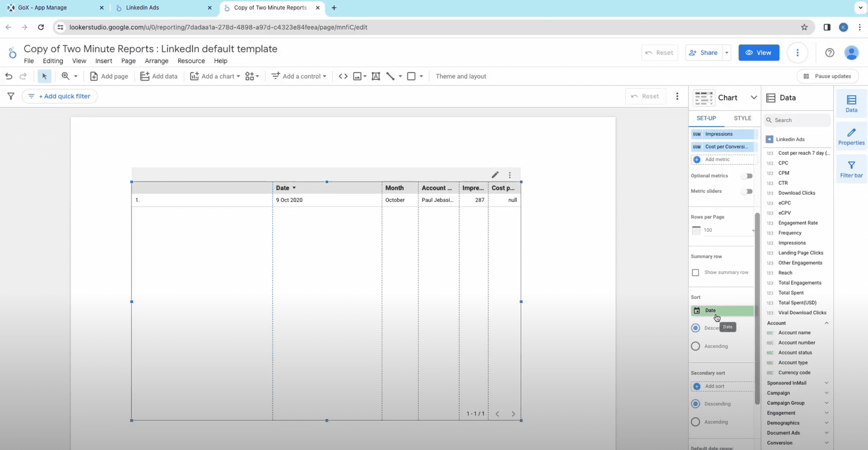
Task: Click the setup panel vertical scrollbar
Action: coord(757,308)
